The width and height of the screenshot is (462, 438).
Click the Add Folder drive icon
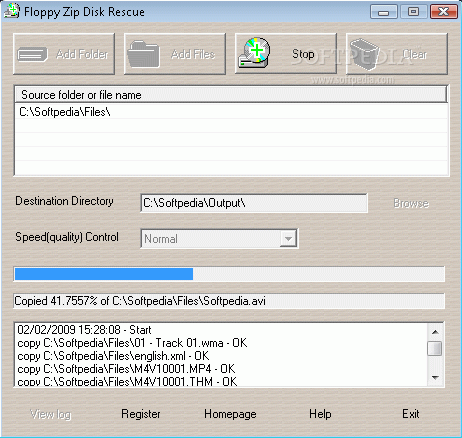[x=32, y=54]
